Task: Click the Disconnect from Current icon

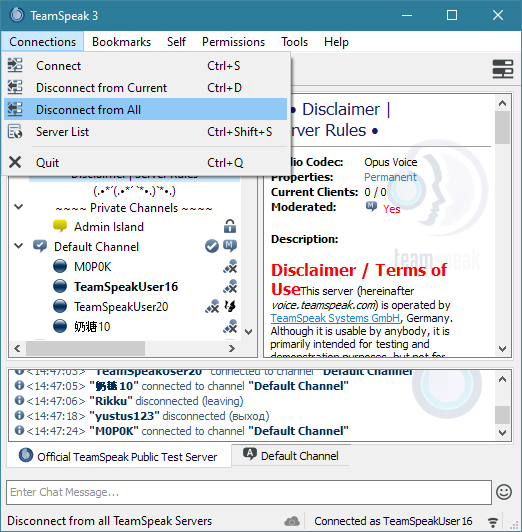Action: click(x=15, y=87)
